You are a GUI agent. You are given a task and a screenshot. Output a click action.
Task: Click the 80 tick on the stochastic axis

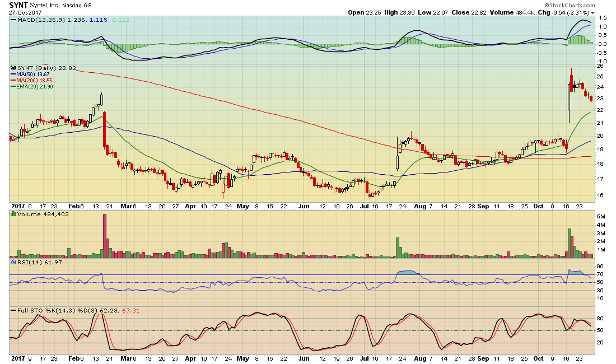click(x=600, y=319)
